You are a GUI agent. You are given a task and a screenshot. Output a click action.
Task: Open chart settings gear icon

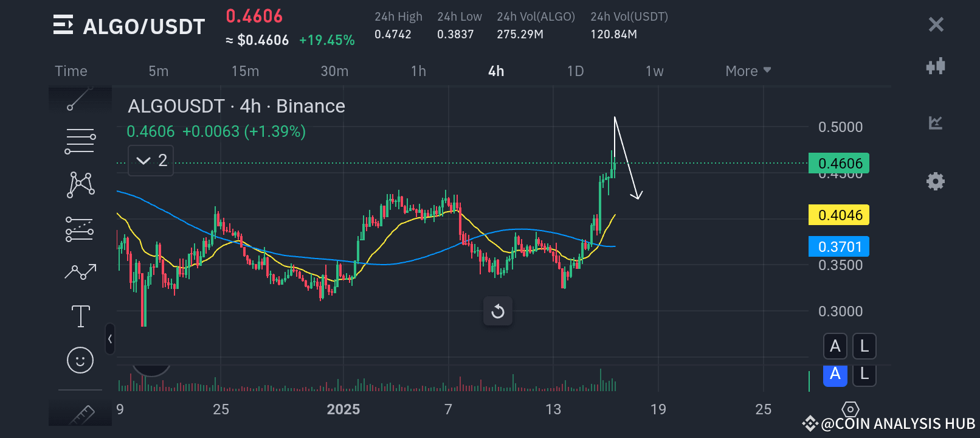click(936, 181)
